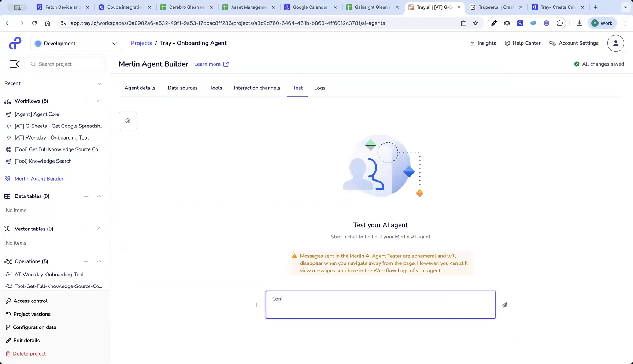Viewport: 633px width, 364px height.
Task: Click the Learn more link
Action: point(208,64)
